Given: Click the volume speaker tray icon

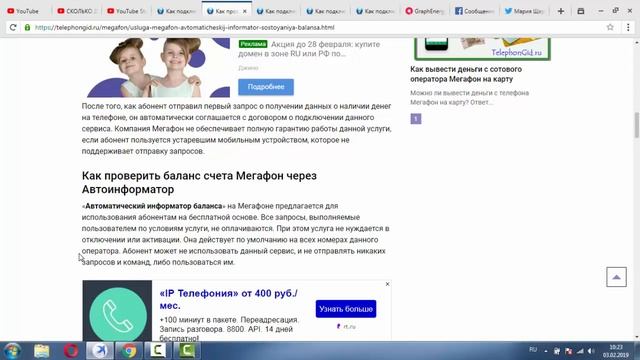Looking at the screenshot, I should [591, 351].
